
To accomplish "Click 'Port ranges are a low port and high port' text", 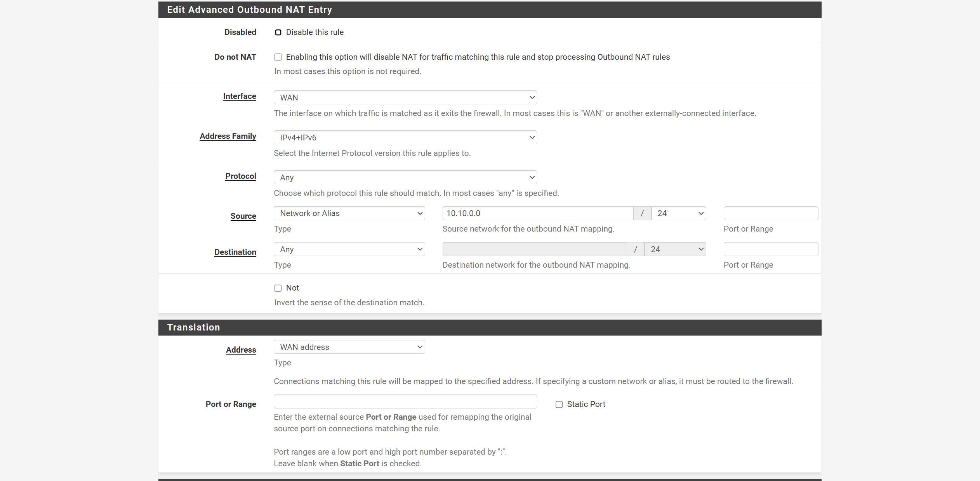I will click(x=391, y=452).
